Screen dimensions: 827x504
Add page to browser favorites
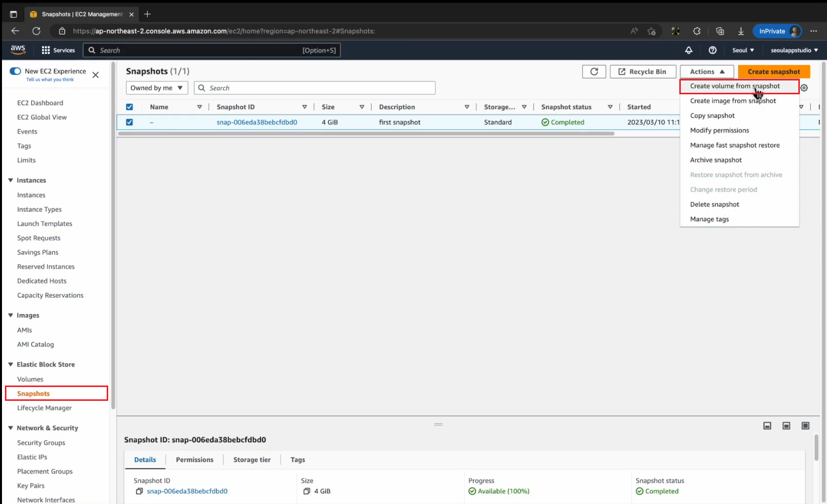pyautogui.click(x=652, y=31)
